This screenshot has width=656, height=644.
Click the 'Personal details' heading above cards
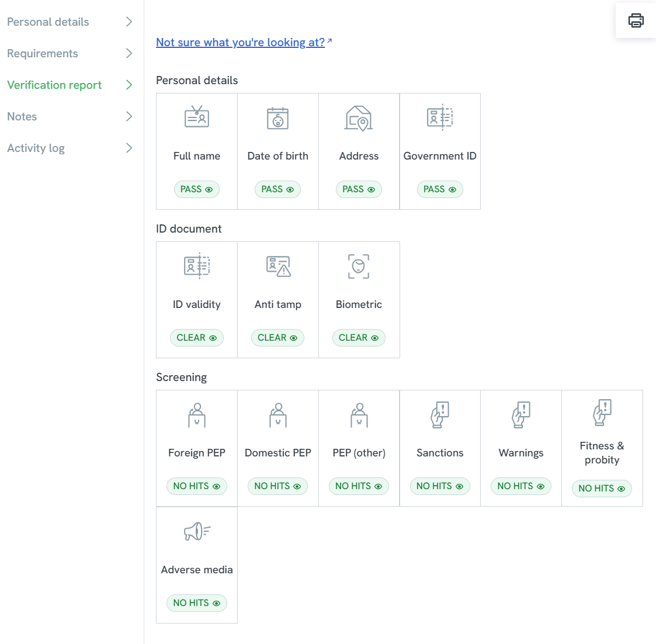coord(197,80)
